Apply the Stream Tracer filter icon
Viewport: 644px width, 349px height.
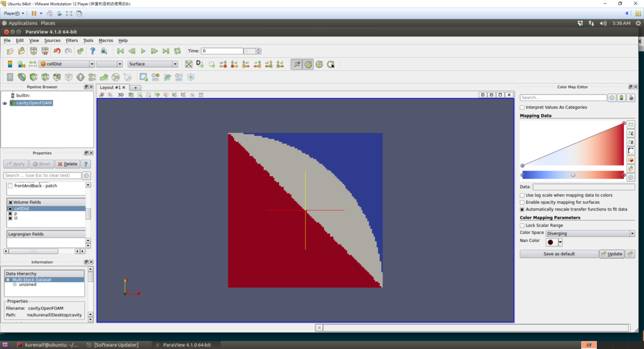(92, 77)
